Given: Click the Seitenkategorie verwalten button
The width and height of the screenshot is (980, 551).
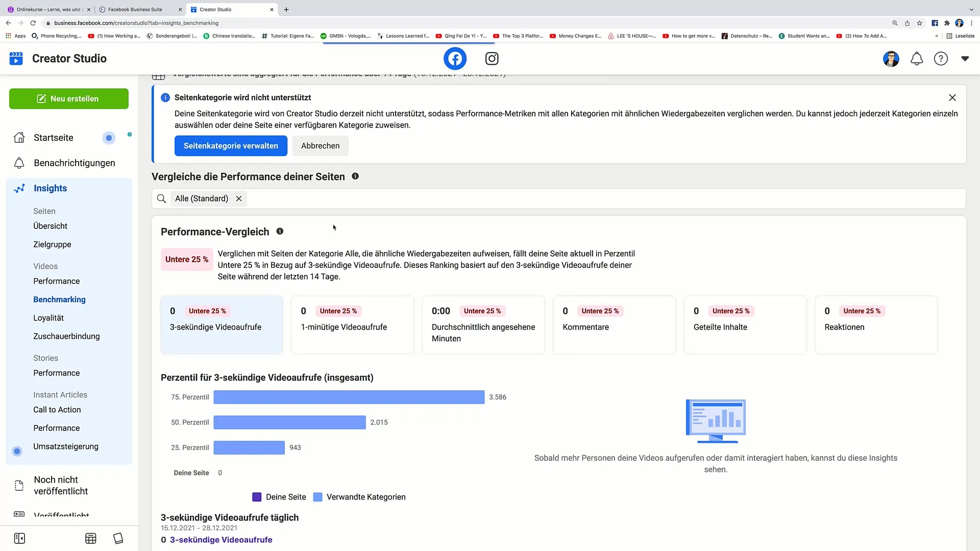Looking at the screenshot, I should coord(231,145).
